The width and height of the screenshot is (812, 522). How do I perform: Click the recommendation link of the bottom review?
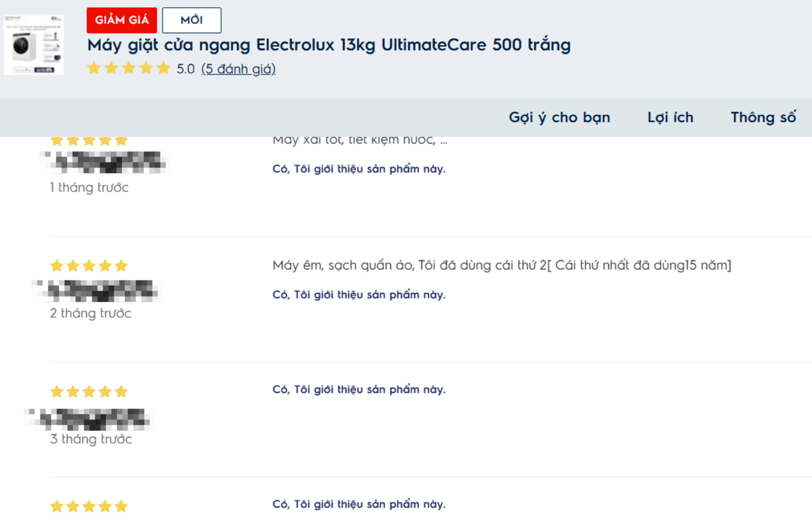click(x=359, y=504)
